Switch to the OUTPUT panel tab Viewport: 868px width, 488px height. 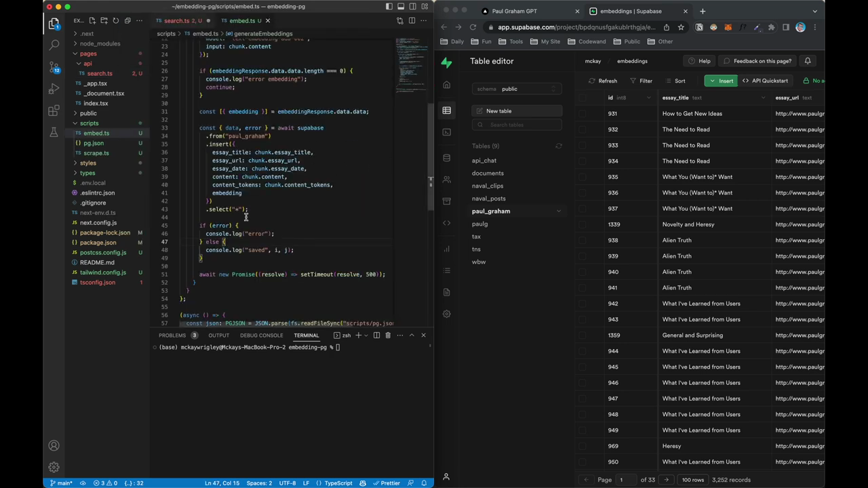click(218, 335)
